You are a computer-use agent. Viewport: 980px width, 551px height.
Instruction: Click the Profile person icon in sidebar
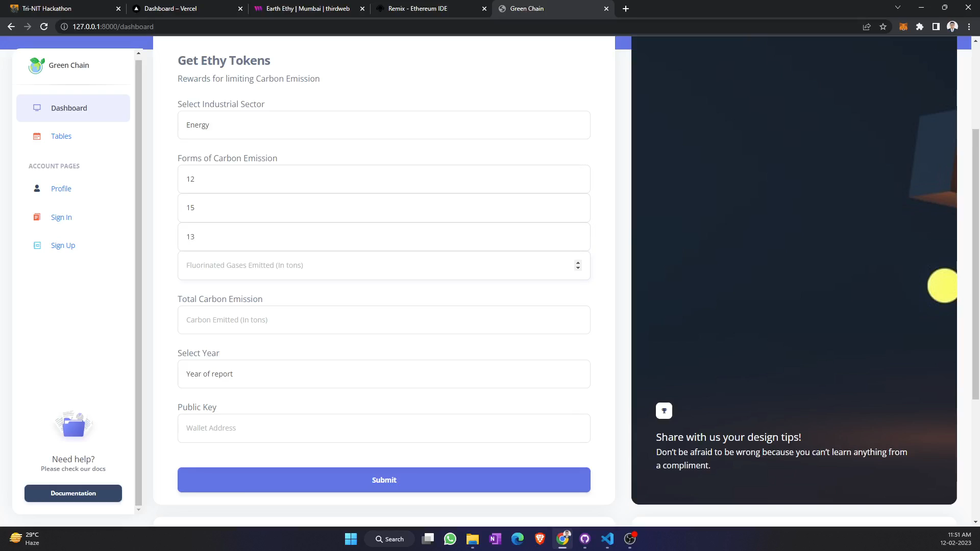tap(37, 188)
